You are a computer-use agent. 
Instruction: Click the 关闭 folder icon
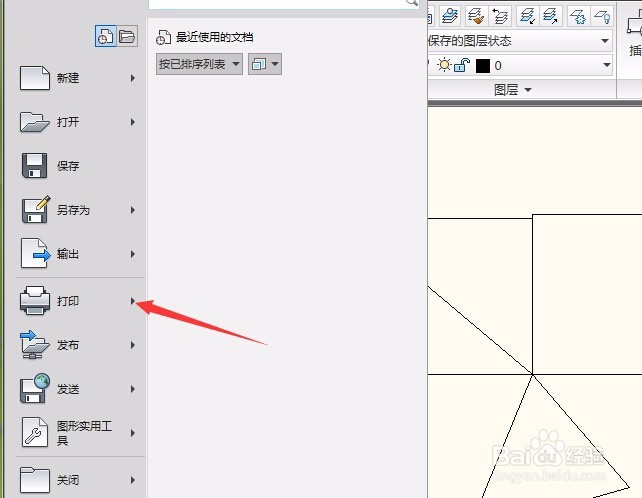pos(35,480)
